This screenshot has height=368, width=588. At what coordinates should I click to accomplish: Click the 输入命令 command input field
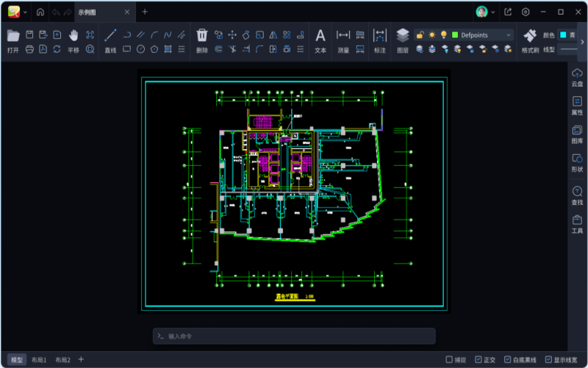[294, 336]
